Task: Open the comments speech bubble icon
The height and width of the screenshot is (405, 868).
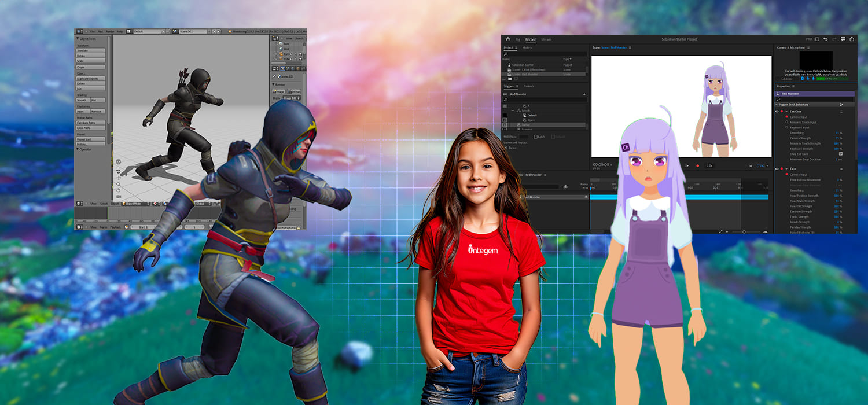Action: pyautogui.click(x=843, y=39)
